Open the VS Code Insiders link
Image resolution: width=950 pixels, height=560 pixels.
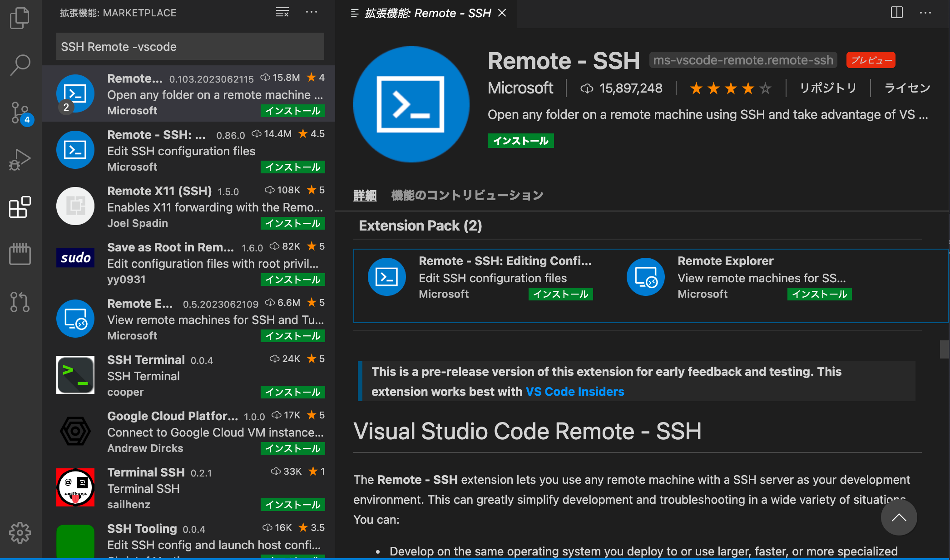(575, 392)
